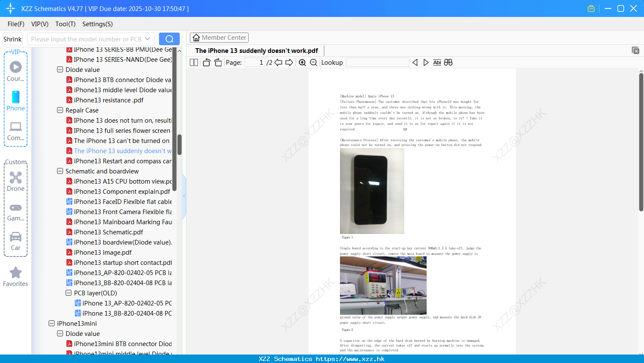The height and width of the screenshot is (363, 644).
Task: Click the Shrink button
Action: click(13, 39)
